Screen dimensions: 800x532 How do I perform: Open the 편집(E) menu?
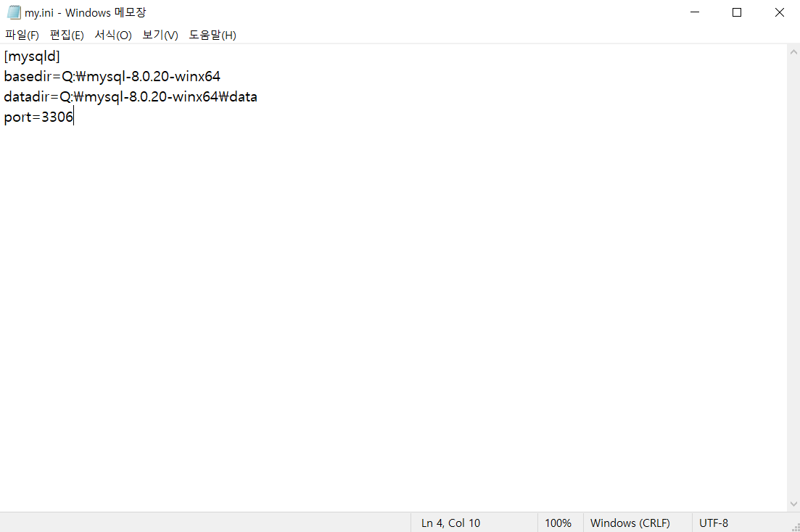click(67, 35)
